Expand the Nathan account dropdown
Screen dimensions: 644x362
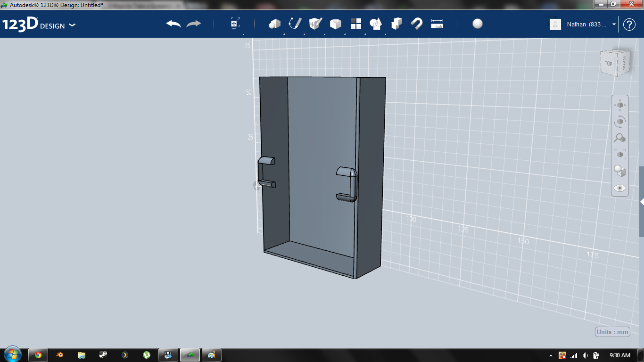[x=614, y=25]
